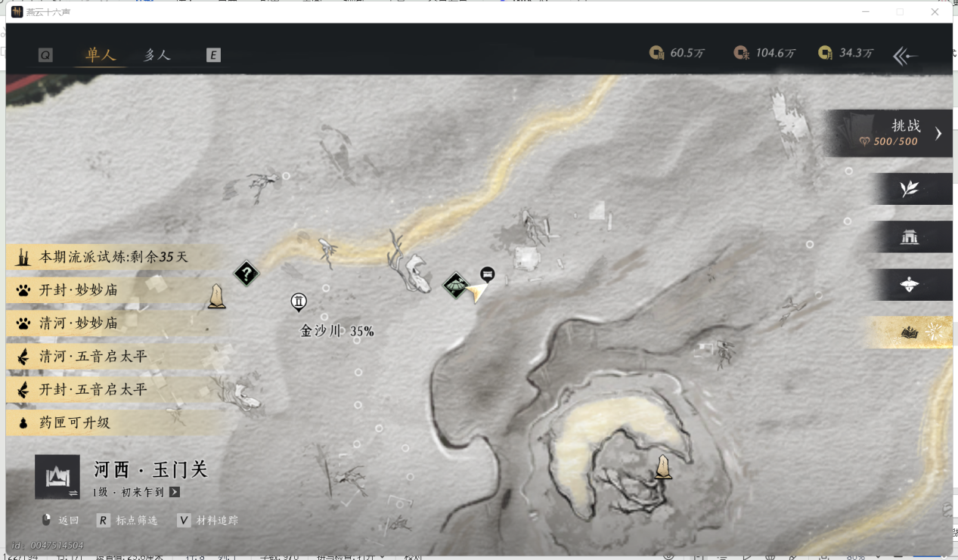958x560 pixels.
Task: Click the 金沙川 waypoint pin icon
Action: tap(299, 302)
